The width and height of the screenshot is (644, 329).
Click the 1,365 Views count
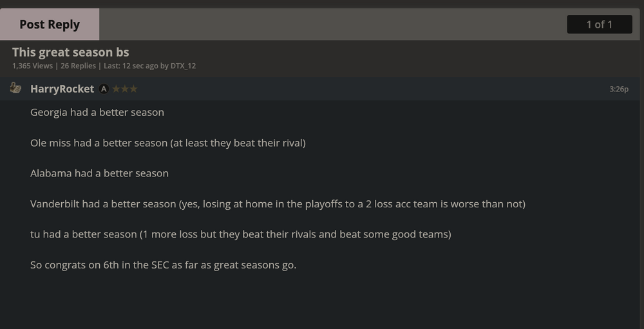(x=33, y=66)
